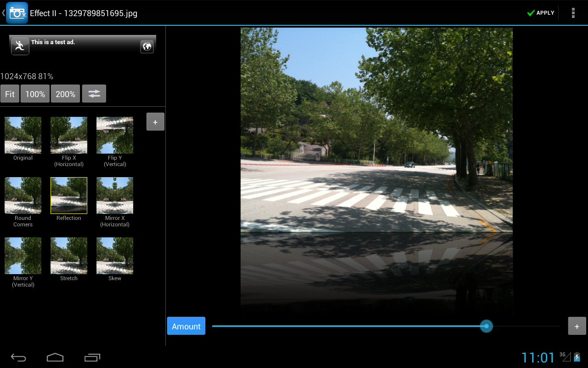The image size is (588, 368).
Task: Select the Mirror X (Horizontal) effect
Action: 114,195
